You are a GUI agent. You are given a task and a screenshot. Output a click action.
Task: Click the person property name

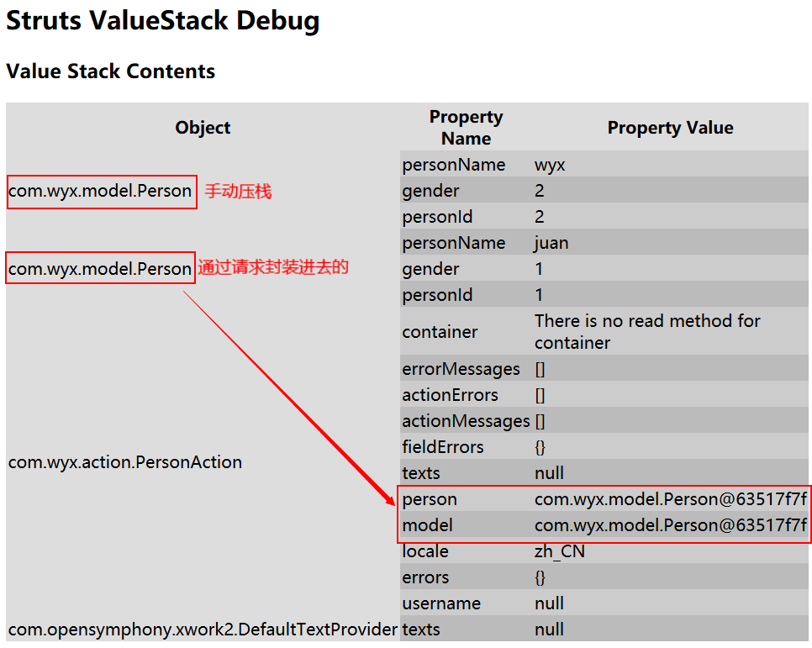tap(430, 499)
